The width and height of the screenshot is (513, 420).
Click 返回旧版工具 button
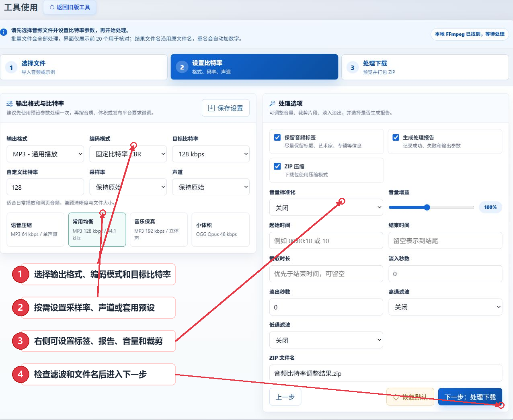70,7
